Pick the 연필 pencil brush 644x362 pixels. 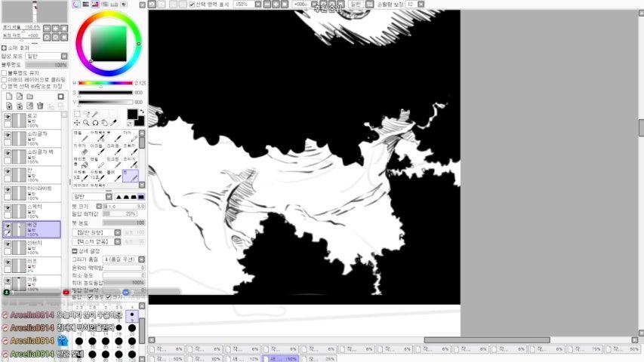point(80,137)
